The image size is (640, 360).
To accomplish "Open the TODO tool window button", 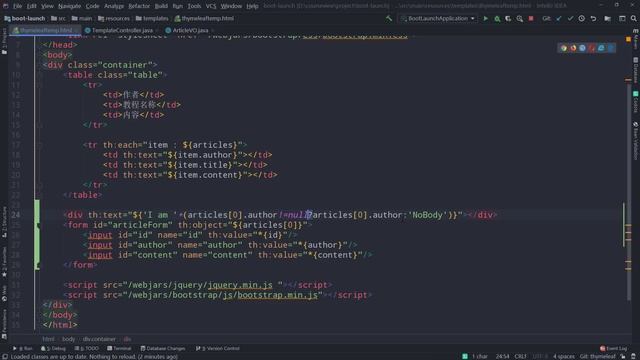I will click(x=87, y=348).
